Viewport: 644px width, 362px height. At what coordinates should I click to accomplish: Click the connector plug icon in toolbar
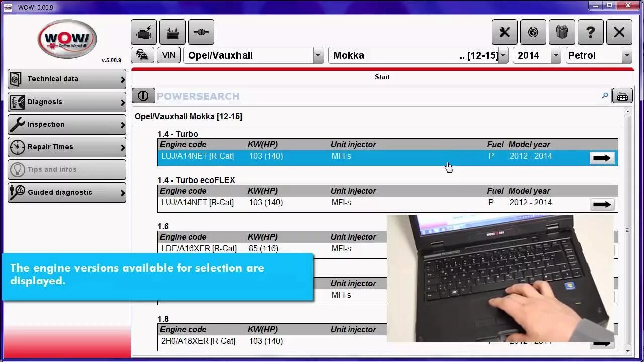click(x=201, y=33)
